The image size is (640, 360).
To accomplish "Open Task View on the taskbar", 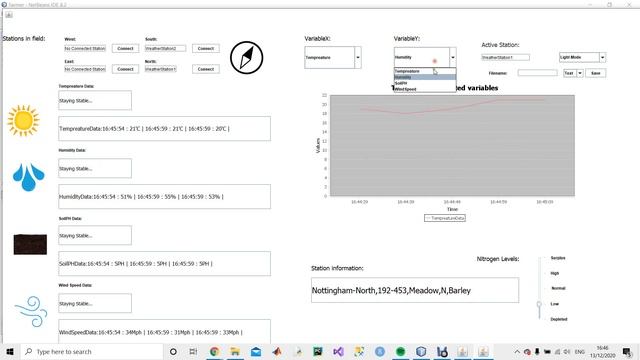I will pos(193,351).
